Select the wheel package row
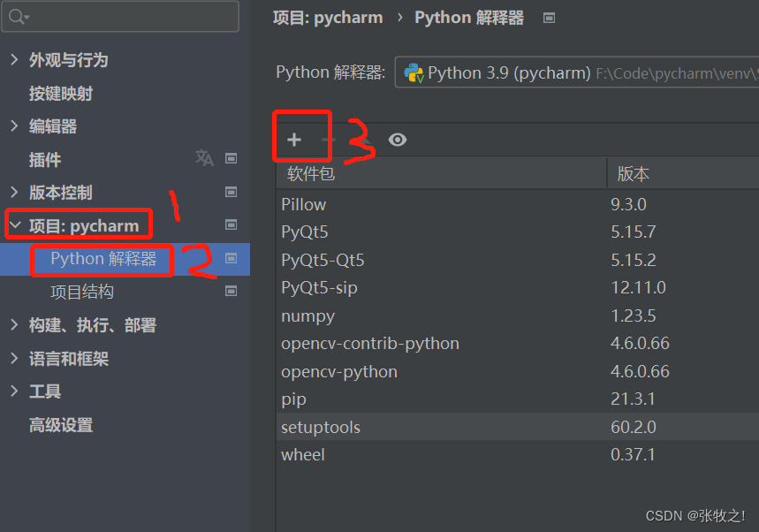759x532 pixels. click(x=518, y=454)
